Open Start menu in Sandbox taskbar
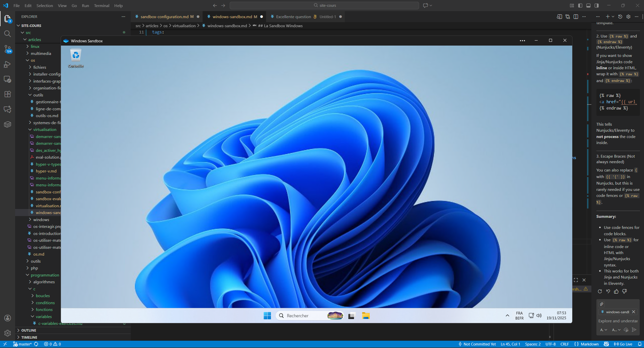 tap(267, 316)
